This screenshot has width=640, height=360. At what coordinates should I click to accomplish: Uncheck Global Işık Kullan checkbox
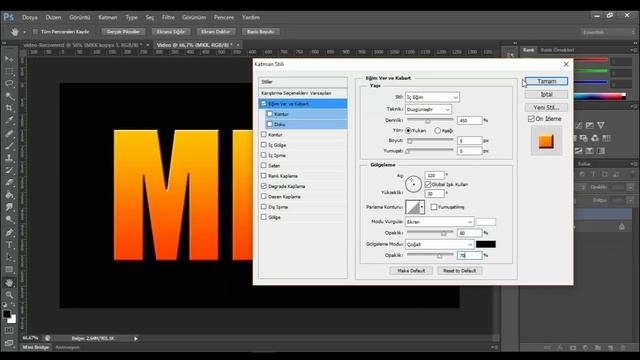click(428, 184)
